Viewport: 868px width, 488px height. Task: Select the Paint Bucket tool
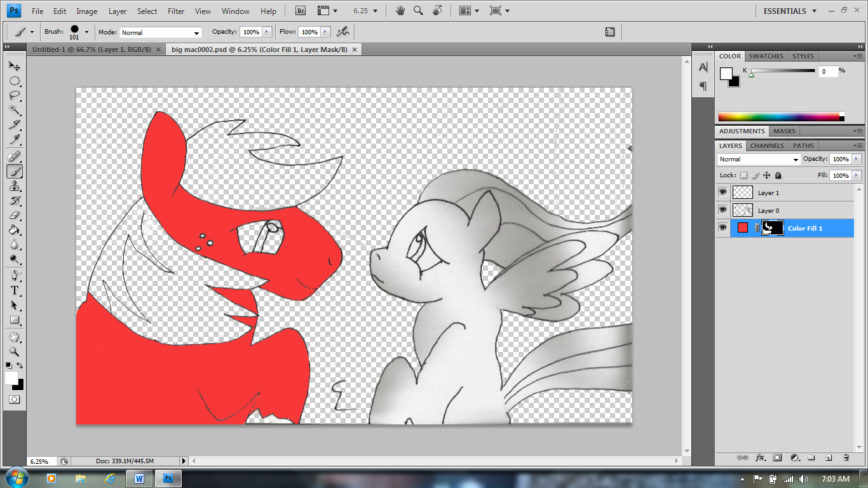tap(14, 230)
